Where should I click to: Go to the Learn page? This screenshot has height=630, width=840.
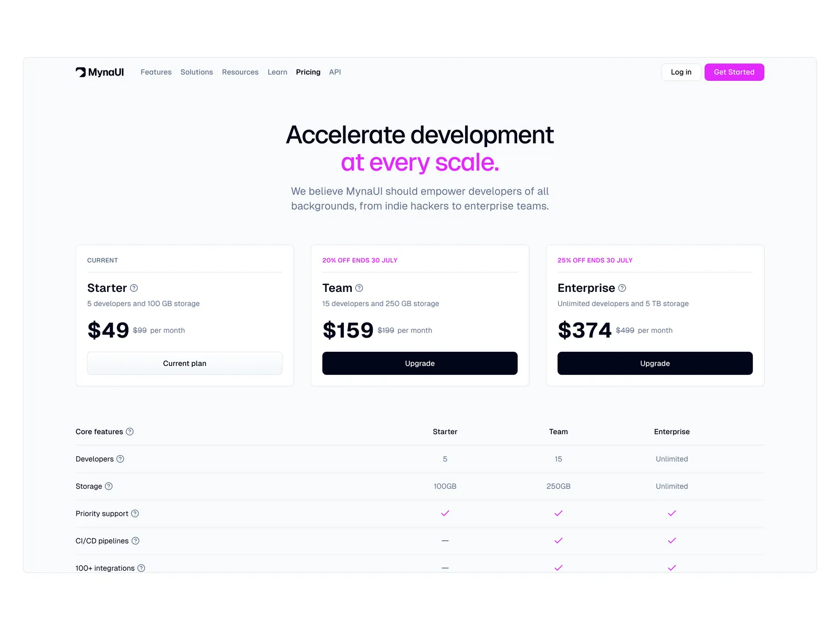pos(277,72)
